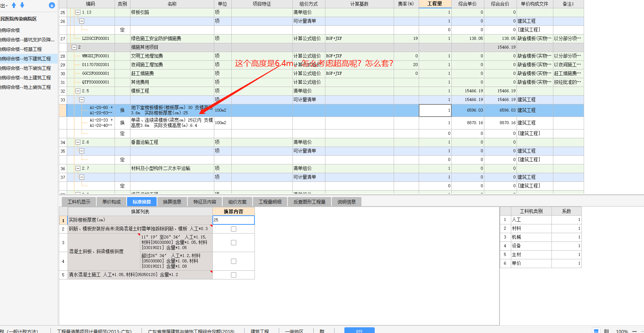Screen dimensions: 644x333
Task: Tick the checkbox for 11°19′至26°34′ slope conversion
Action: tap(234, 243)
